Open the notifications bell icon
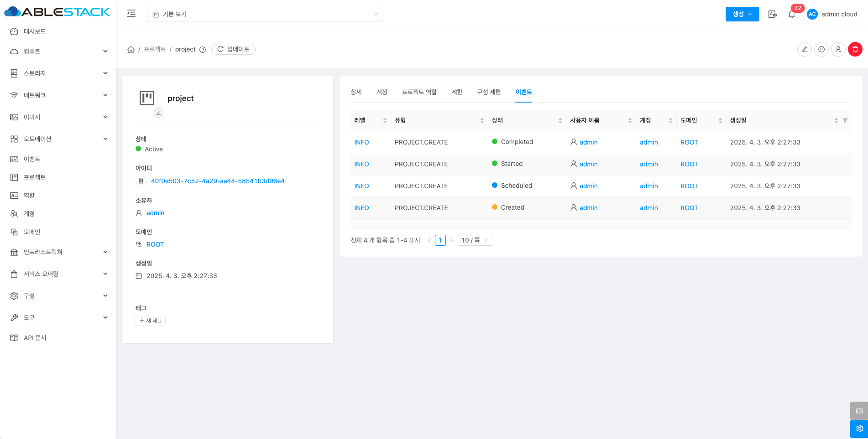 (792, 15)
